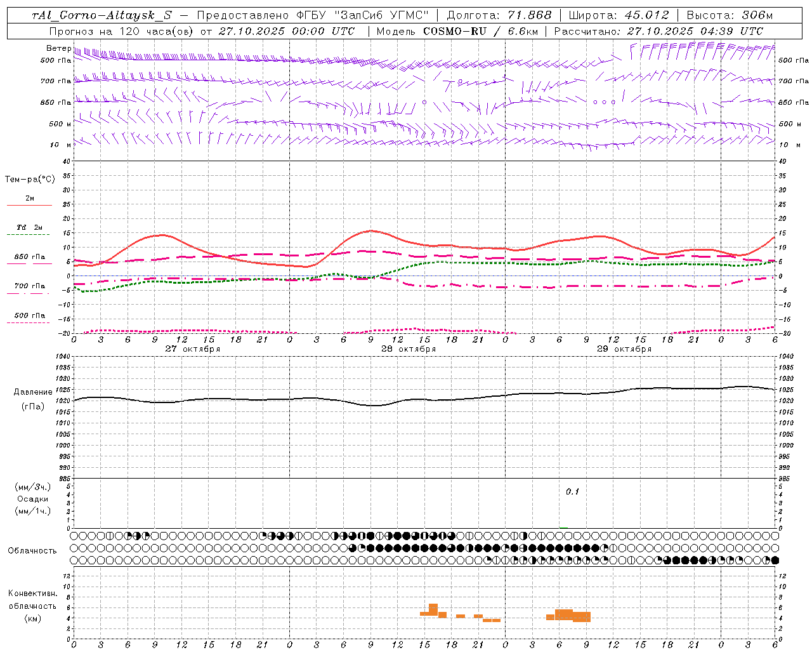The width and height of the screenshot is (812, 650).
Task: Select the 500 м wind level label at left
Action: pyautogui.click(x=60, y=124)
